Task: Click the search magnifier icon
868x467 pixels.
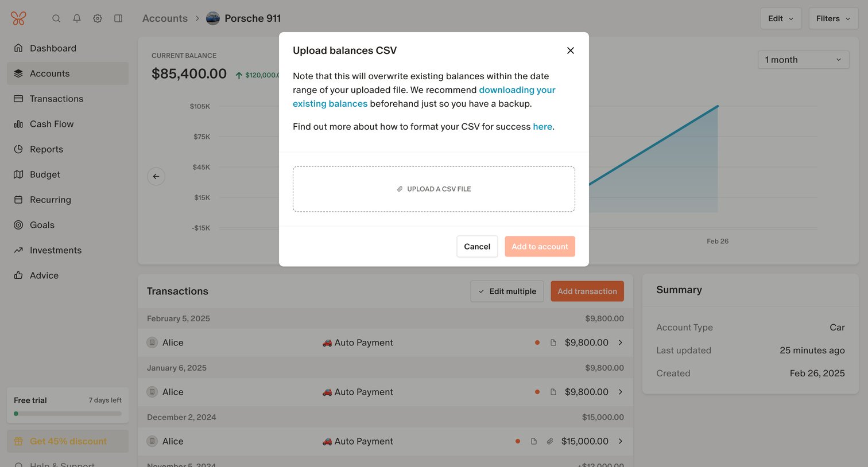Action: click(56, 18)
